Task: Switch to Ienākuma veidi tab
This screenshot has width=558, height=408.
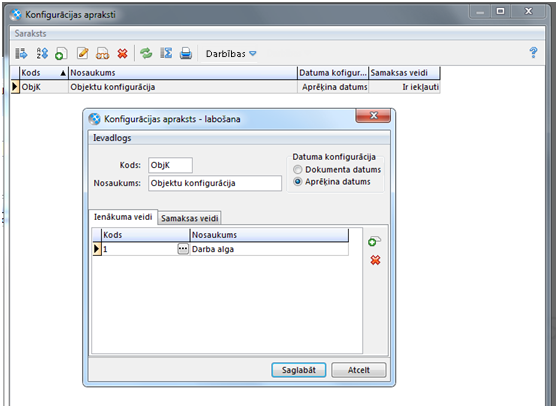Action: coord(123,217)
